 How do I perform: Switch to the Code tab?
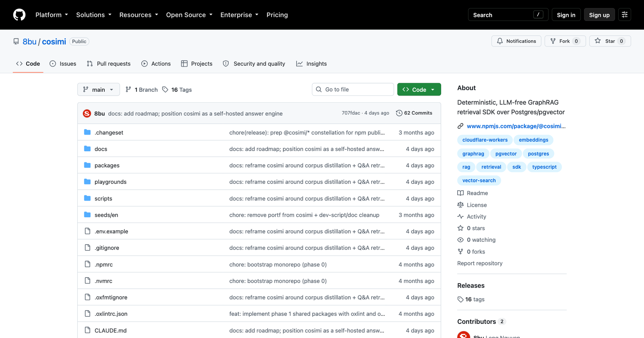(28, 64)
